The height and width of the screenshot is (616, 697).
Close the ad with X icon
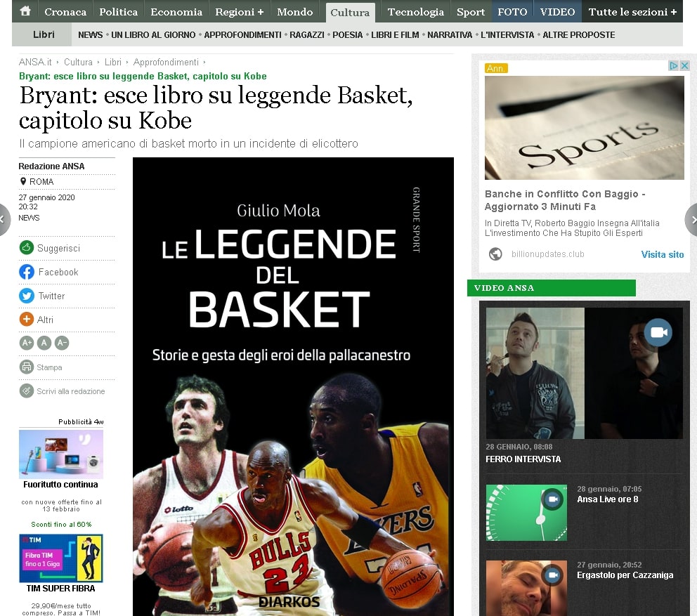click(684, 66)
